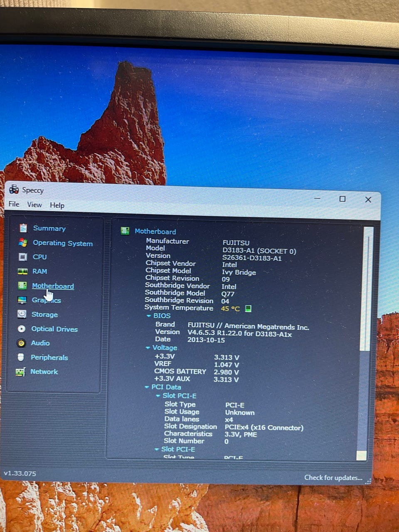Click the Motherboard icon in the sidebar
The width and height of the screenshot is (399, 532).
click(22, 286)
